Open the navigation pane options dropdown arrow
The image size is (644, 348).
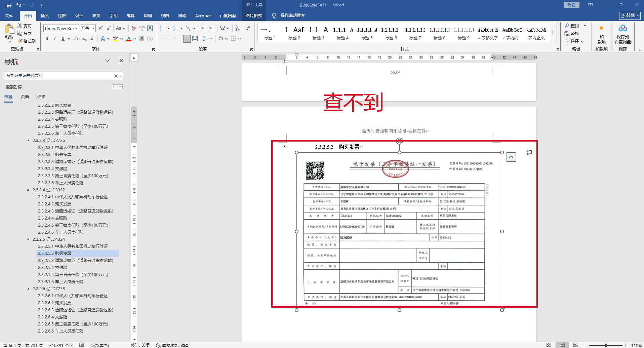coord(107,61)
